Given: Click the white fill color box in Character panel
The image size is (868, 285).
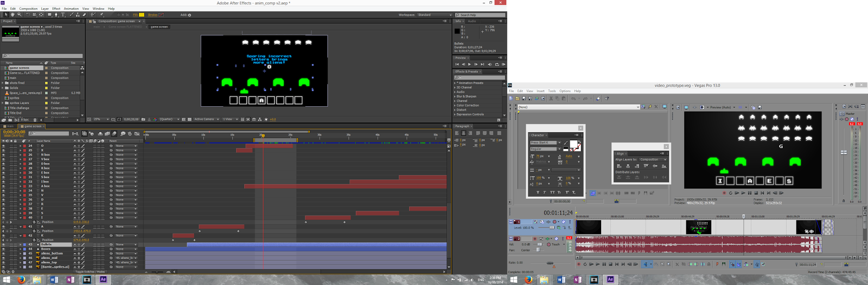Looking at the screenshot, I should click(x=573, y=144).
